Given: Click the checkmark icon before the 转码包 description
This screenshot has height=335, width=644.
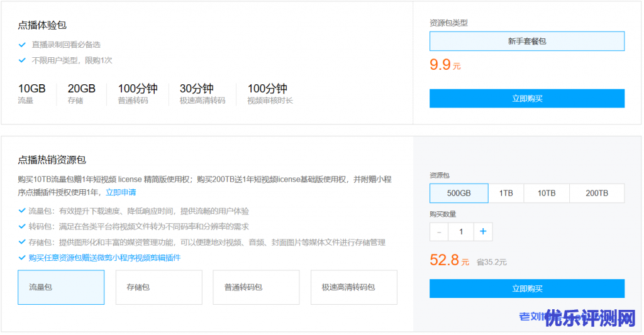Looking at the screenshot, I should click(22, 226).
